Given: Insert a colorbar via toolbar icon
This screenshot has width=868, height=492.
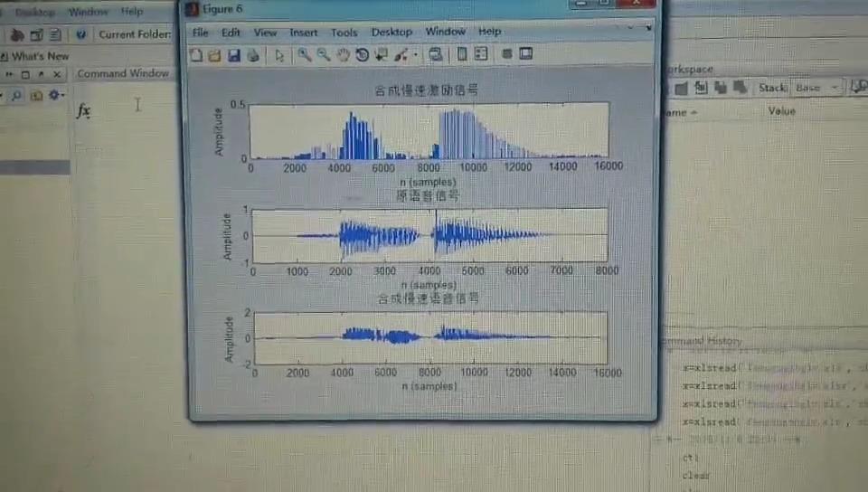Looking at the screenshot, I should pos(462,53).
